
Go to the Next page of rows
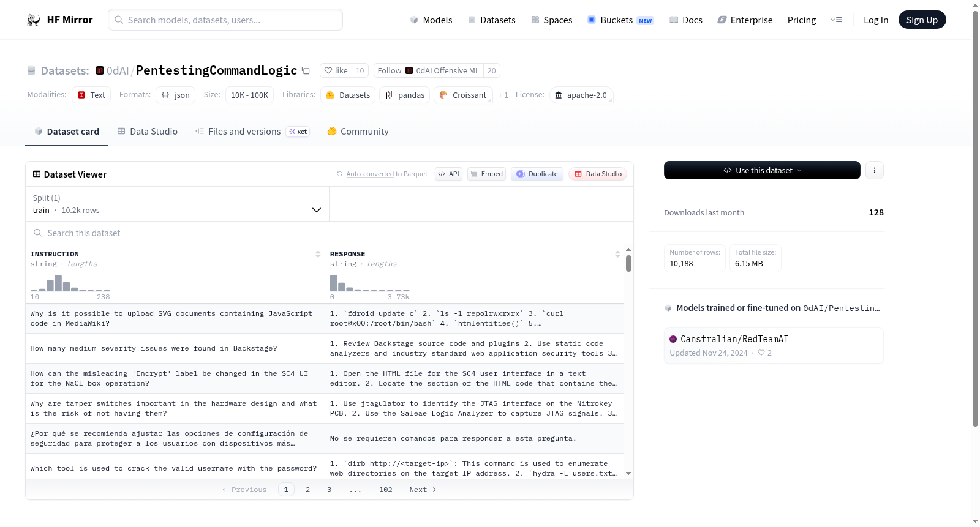tap(423, 490)
